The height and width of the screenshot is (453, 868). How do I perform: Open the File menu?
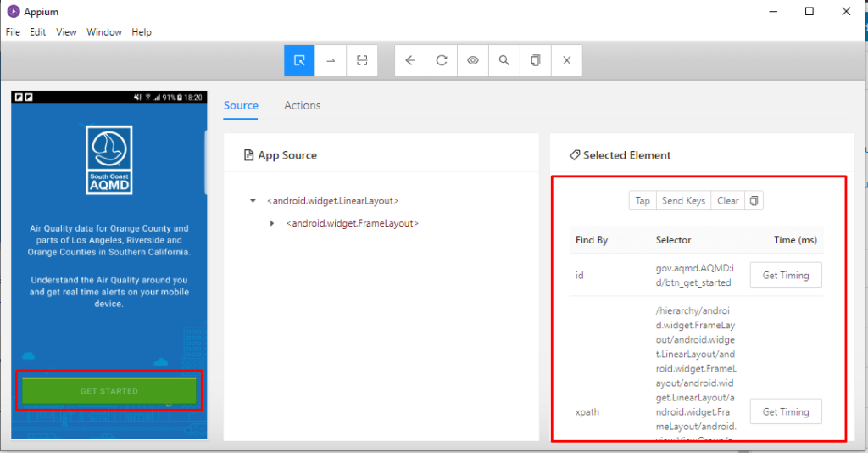[13, 32]
